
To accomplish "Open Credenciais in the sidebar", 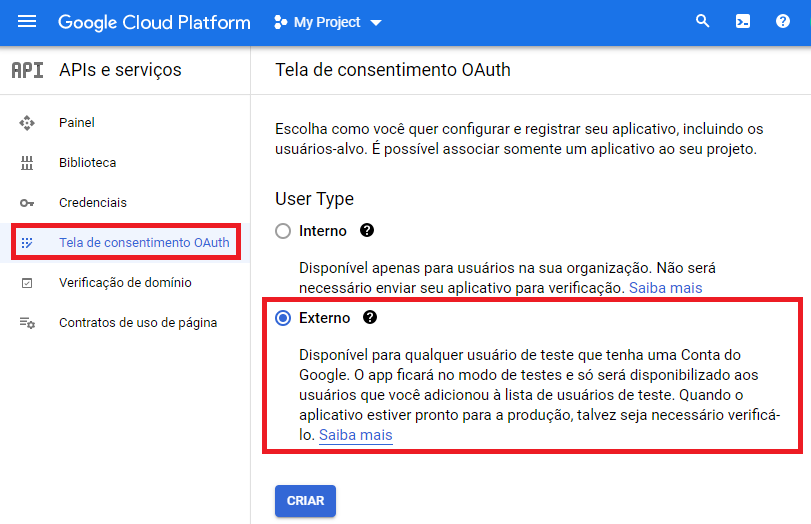I will pos(93,202).
